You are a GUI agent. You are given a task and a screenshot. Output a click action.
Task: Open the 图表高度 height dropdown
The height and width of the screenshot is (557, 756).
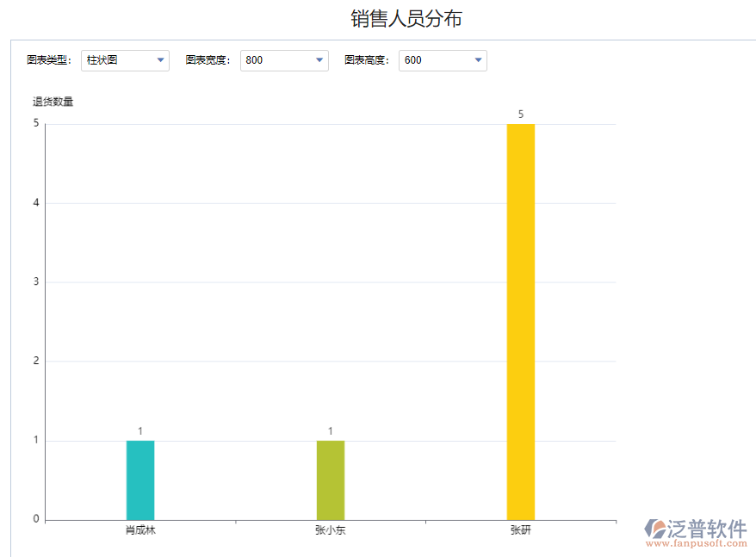tap(443, 60)
